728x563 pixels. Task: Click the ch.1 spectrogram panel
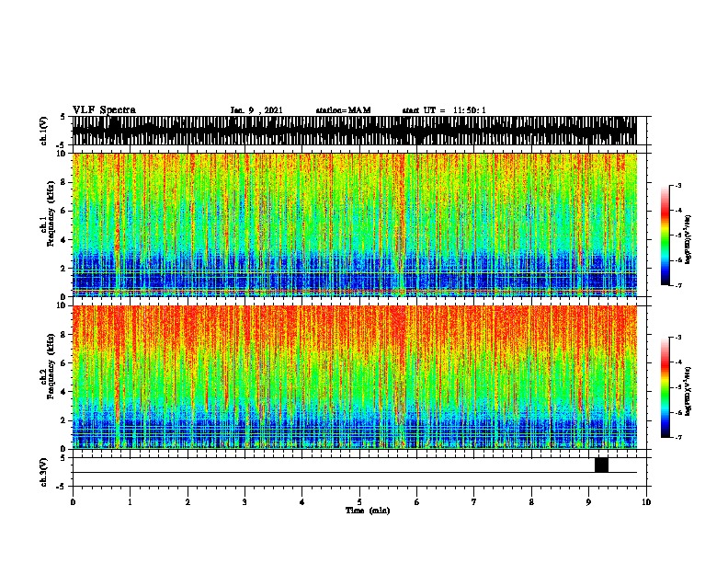[354, 224]
